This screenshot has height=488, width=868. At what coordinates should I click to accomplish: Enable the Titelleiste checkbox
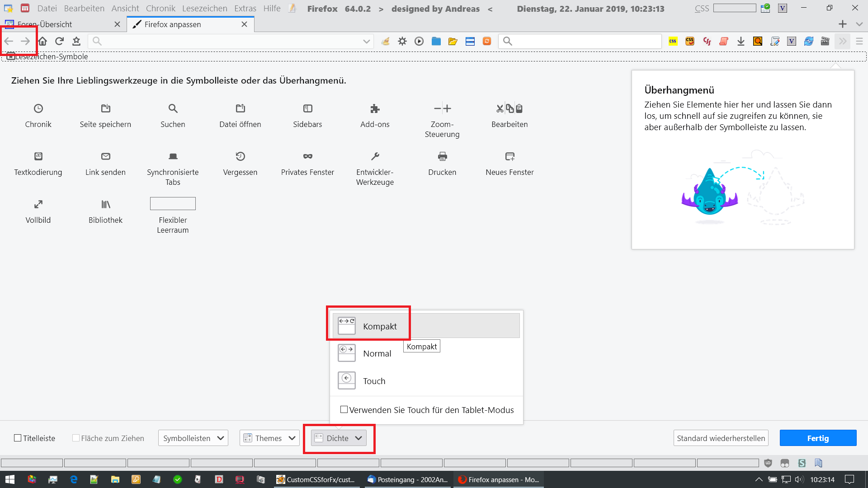[x=18, y=438]
